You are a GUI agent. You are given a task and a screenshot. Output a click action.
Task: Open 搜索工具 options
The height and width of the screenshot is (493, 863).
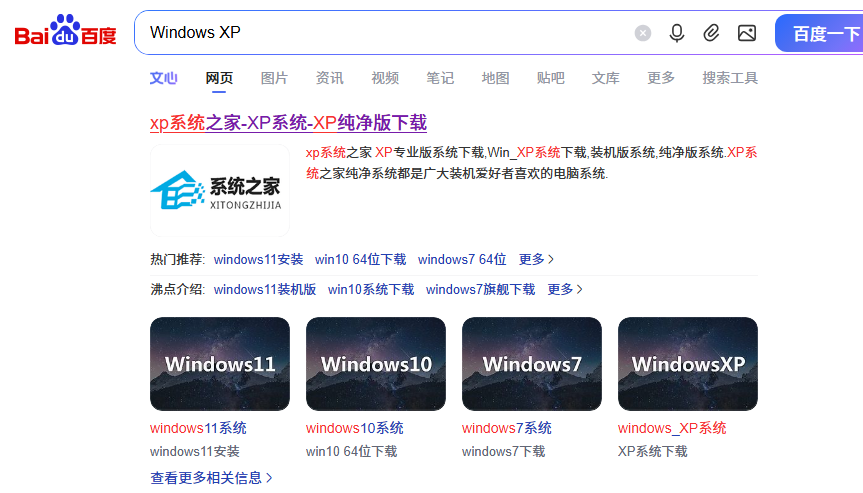tap(730, 78)
